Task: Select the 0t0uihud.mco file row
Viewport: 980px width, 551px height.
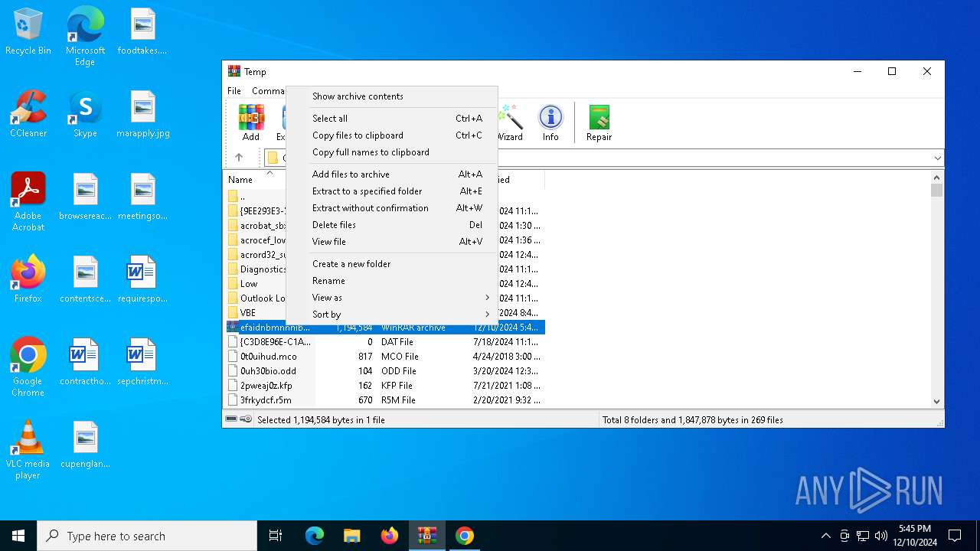Action: click(x=385, y=357)
